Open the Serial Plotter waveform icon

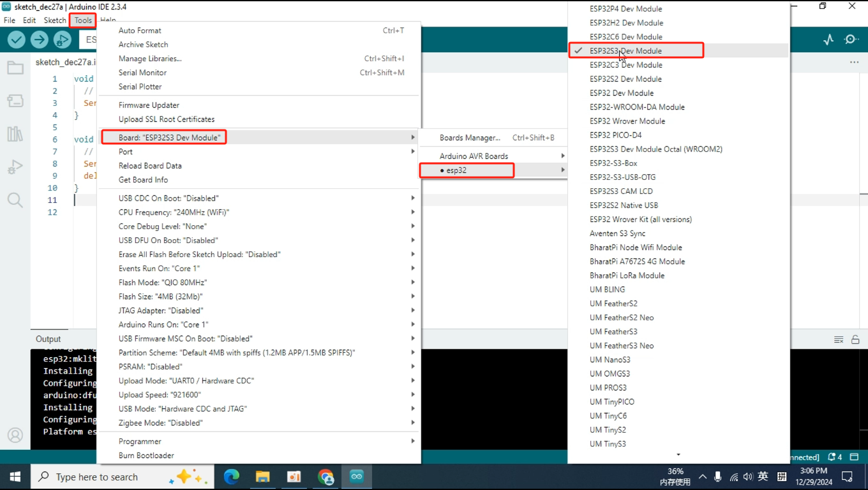coord(828,40)
